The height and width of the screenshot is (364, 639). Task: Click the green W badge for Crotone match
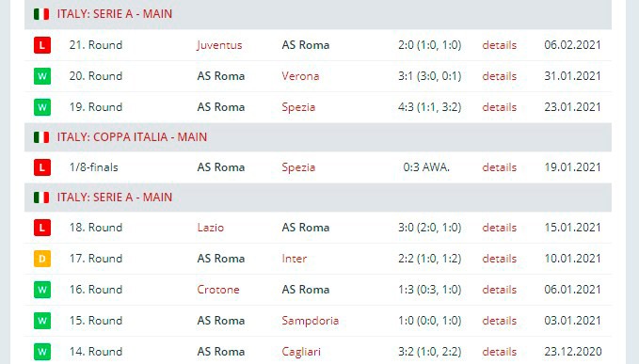tap(42, 290)
